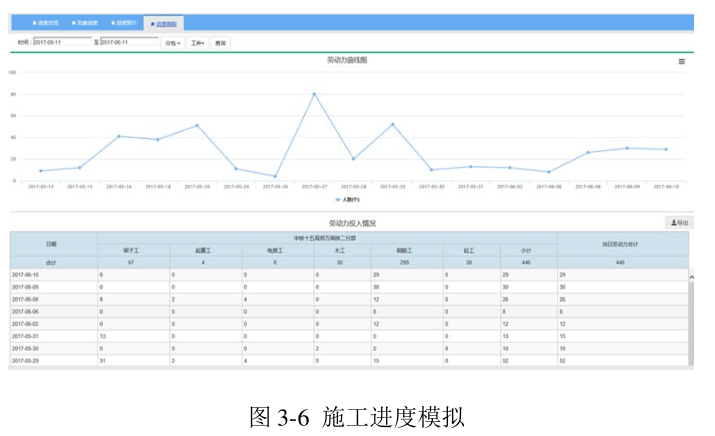
Task: Click the 劳动力投入情况 table title
Action: [352, 223]
